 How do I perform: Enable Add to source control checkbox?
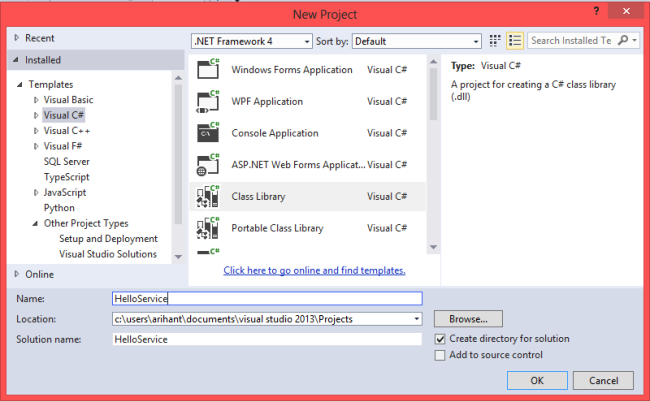(440, 355)
